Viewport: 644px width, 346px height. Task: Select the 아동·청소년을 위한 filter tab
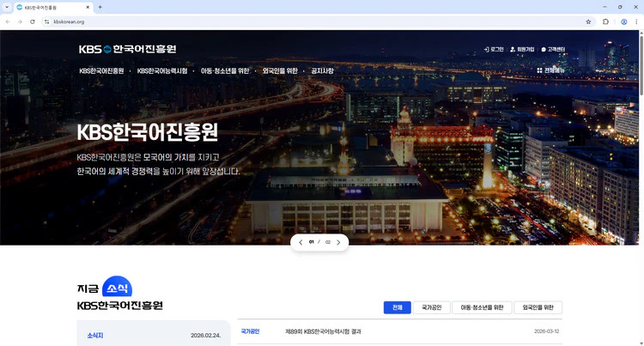[x=483, y=307]
